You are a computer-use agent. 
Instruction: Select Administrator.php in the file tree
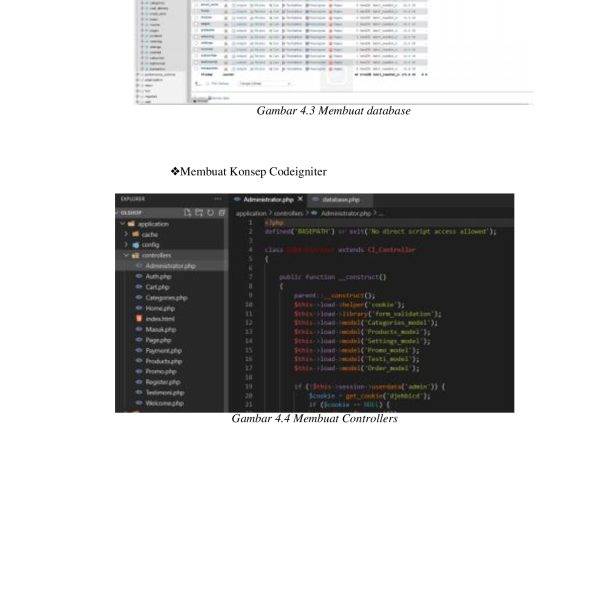click(x=170, y=266)
